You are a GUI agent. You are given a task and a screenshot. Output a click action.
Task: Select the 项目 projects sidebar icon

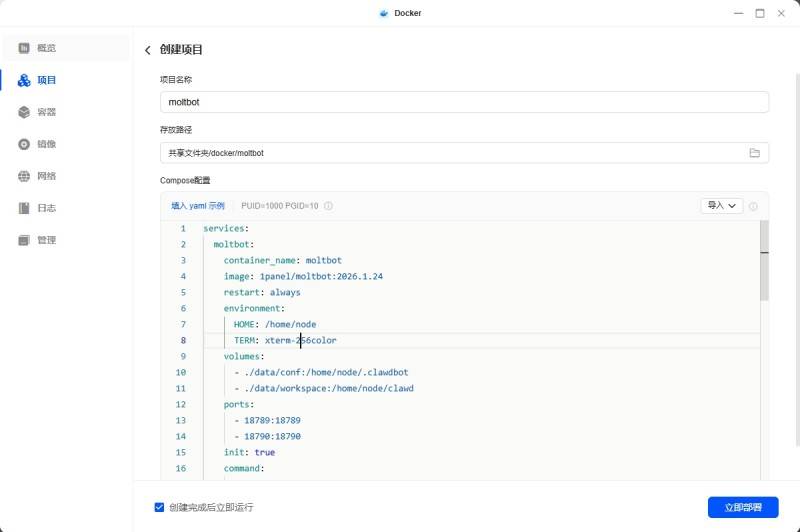point(24,80)
